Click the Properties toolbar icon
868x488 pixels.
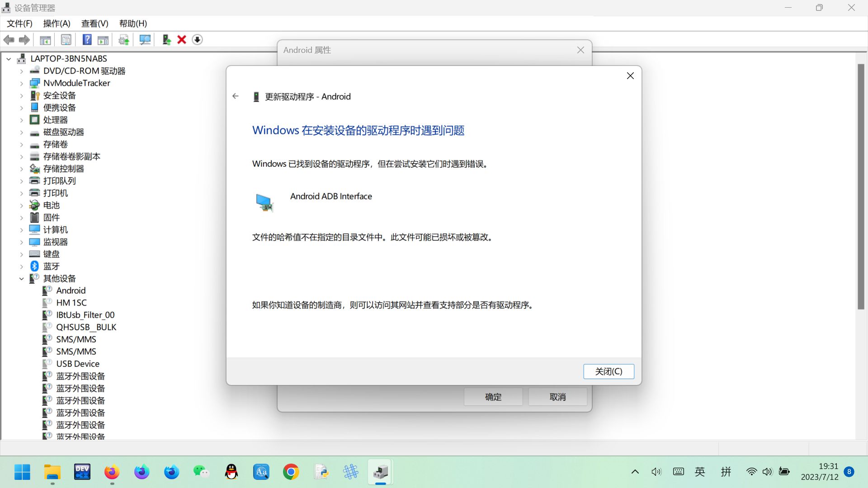click(66, 40)
